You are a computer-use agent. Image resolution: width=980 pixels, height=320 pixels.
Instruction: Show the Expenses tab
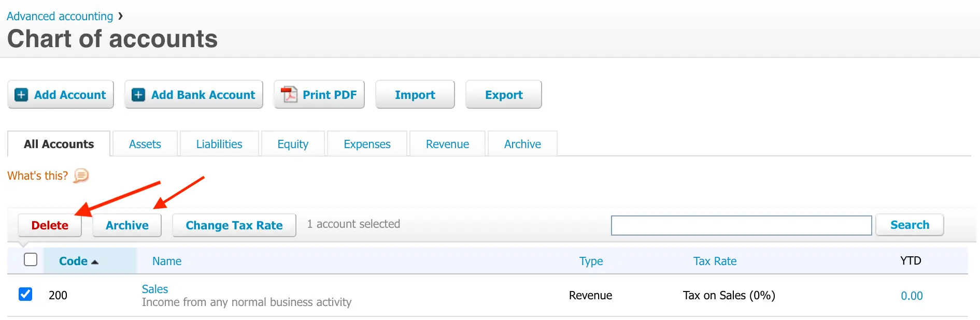367,144
